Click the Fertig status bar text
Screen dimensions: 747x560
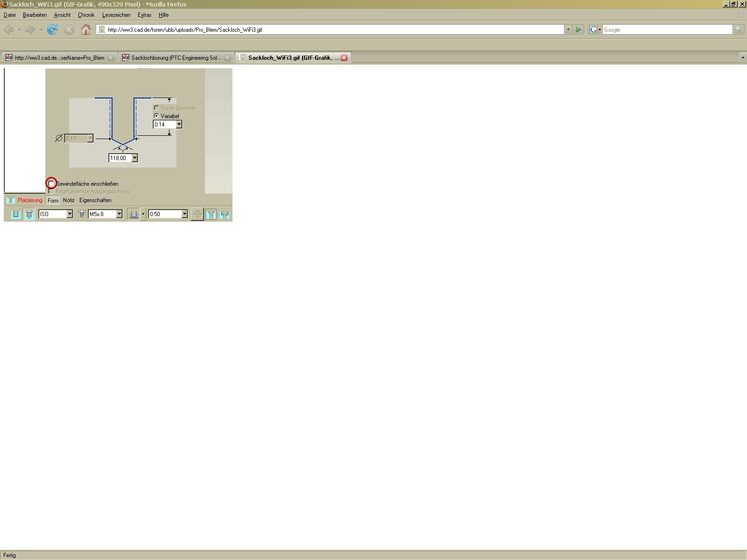pos(9,555)
